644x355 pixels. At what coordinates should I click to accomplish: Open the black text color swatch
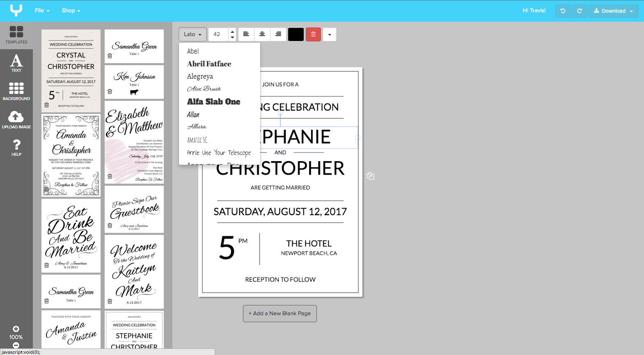pyautogui.click(x=296, y=34)
